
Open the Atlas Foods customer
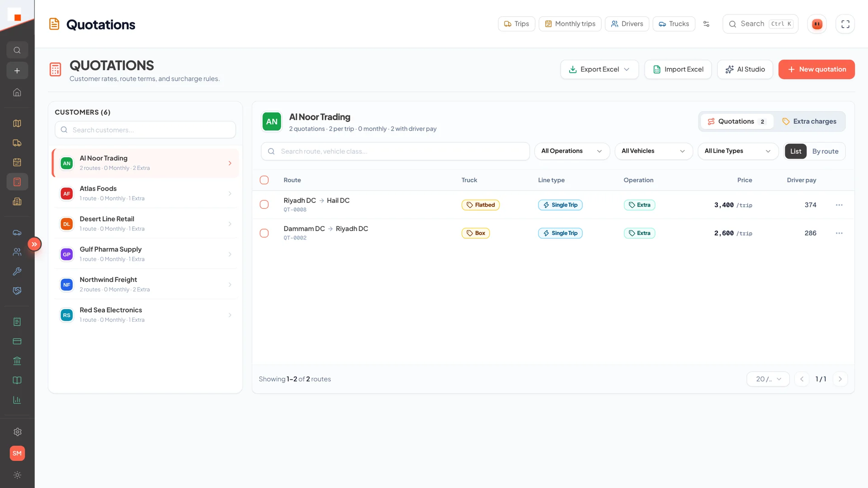pos(146,193)
